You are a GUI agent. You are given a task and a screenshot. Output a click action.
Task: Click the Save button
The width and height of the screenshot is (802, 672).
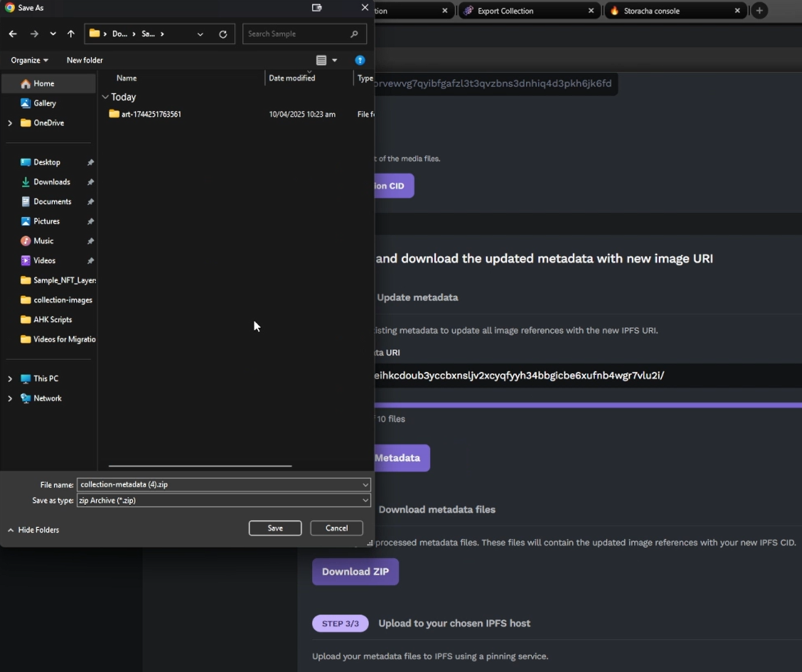pyautogui.click(x=275, y=528)
